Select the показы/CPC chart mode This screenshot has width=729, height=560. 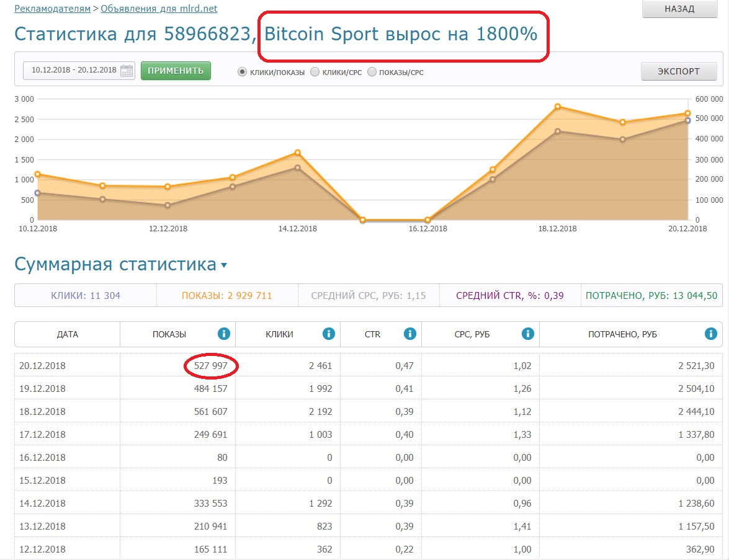point(372,72)
